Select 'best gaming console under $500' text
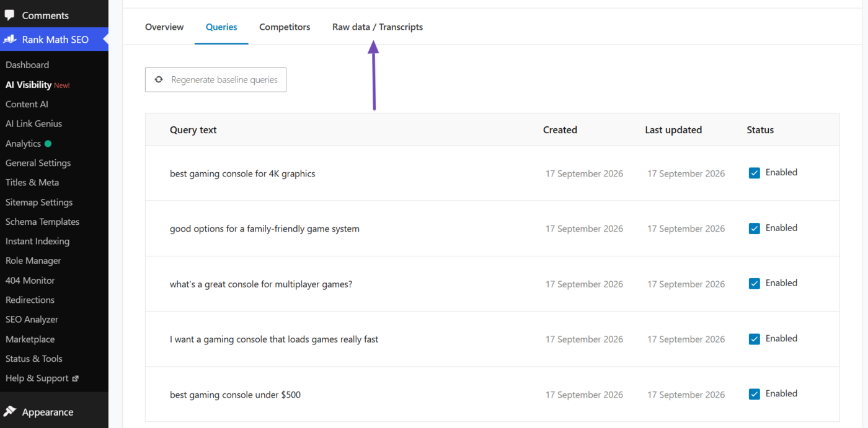 235,395
